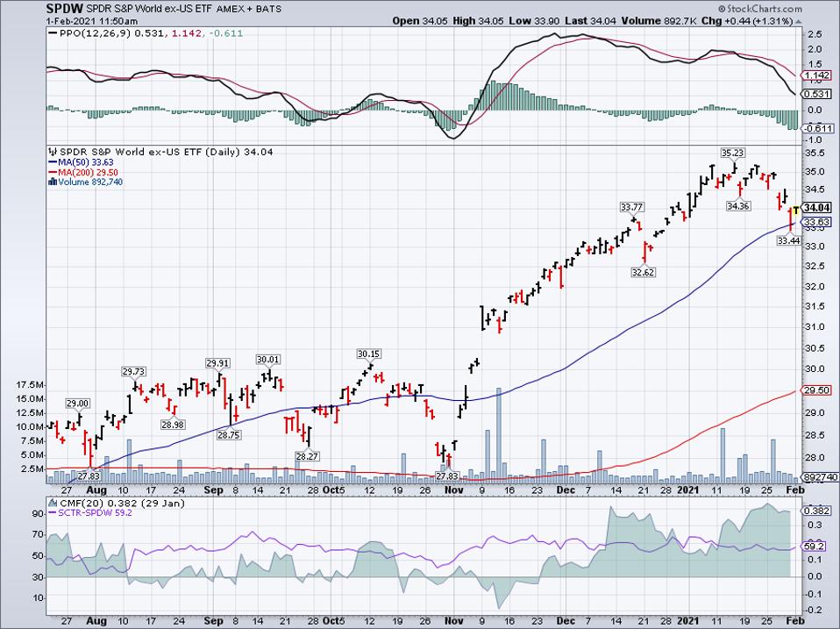840x629 pixels.
Task: Click the 35.5 price axis label
Action: click(x=815, y=153)
